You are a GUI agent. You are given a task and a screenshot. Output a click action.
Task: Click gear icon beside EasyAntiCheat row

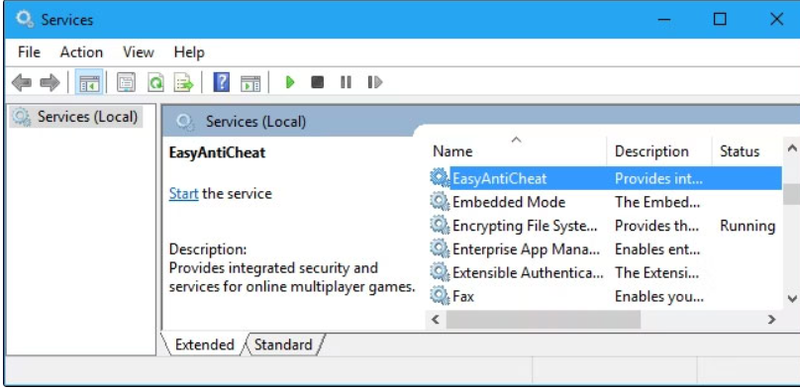tap(439, 178)
